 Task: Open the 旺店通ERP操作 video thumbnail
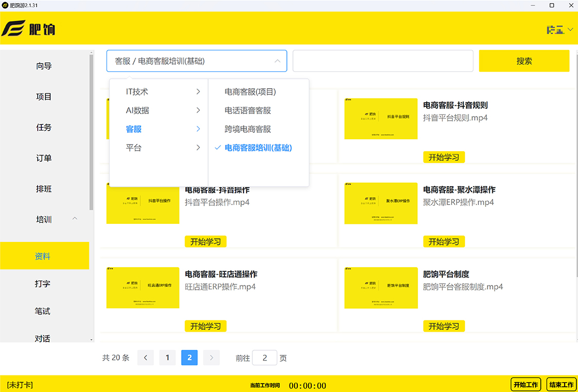142,287
